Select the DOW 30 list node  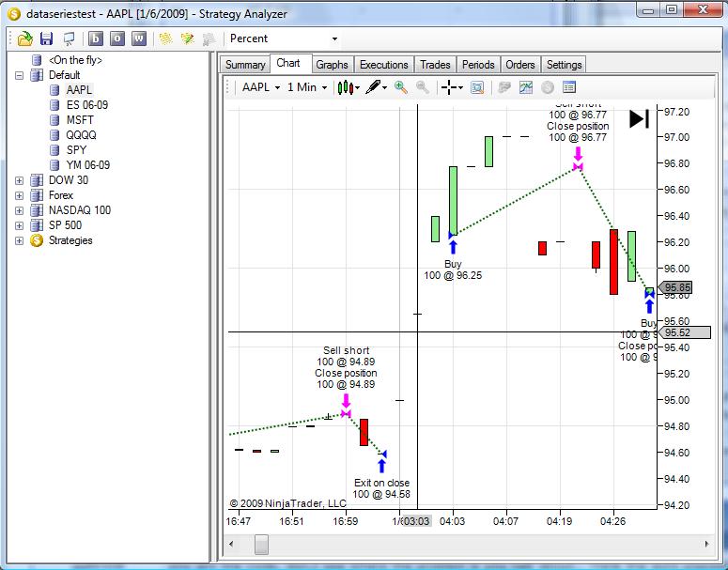(x=69, y=180)
